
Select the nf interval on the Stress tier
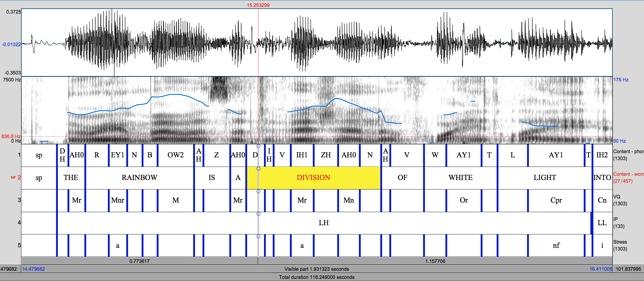click(x=556, y=246)
